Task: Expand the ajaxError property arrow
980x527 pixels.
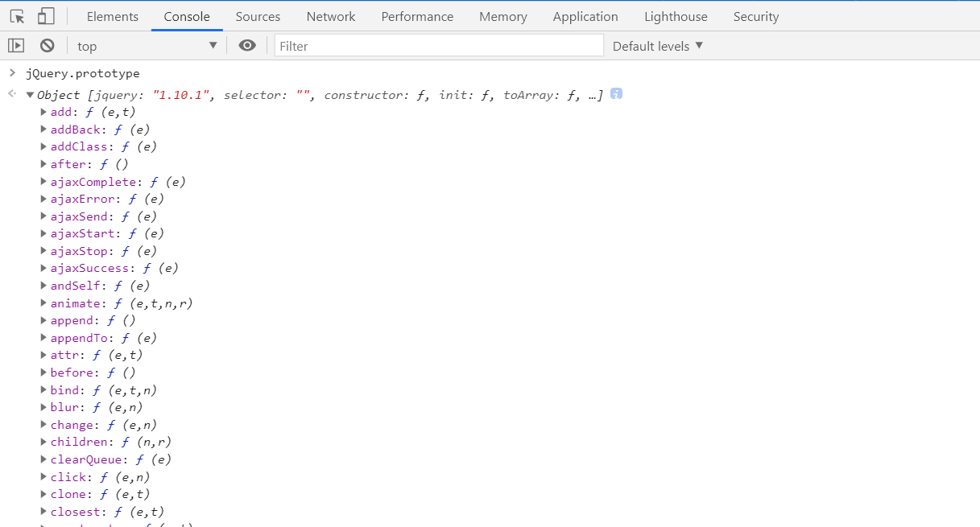Action: (x=43, y=199)
